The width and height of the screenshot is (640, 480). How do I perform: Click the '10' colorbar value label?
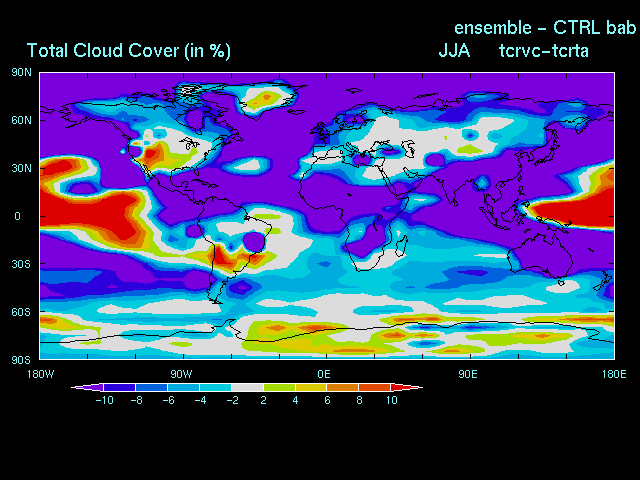click(x=391, y=400)
